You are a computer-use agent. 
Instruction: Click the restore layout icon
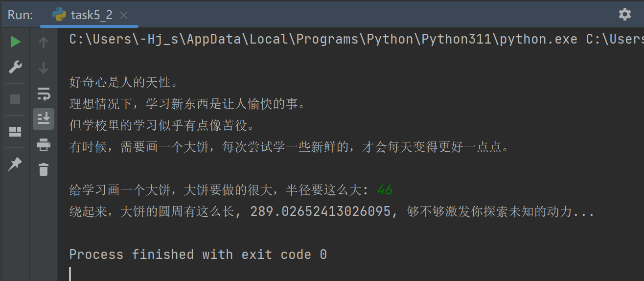(x=16, y=132)
